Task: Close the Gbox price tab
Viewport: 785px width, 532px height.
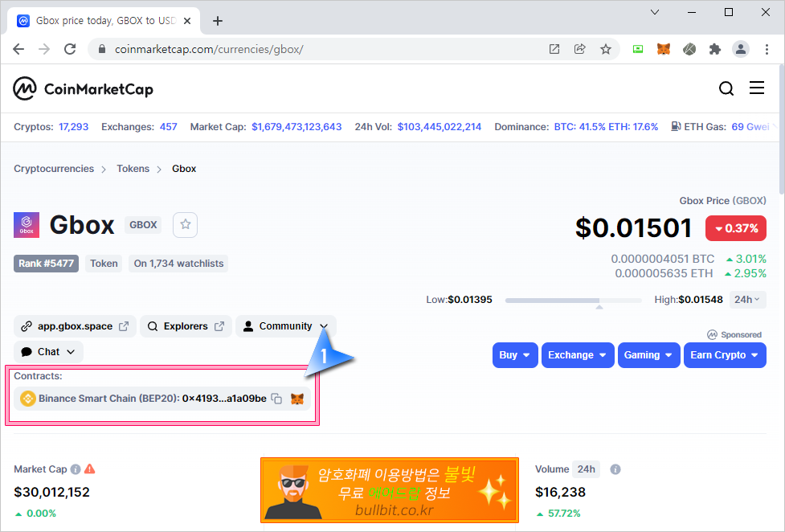Action: point(187,21)
